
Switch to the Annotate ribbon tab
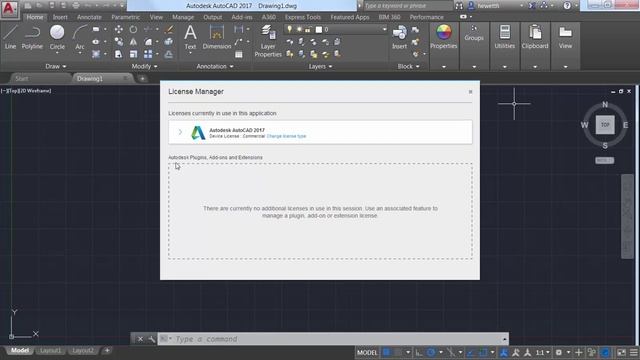point(89,17)
